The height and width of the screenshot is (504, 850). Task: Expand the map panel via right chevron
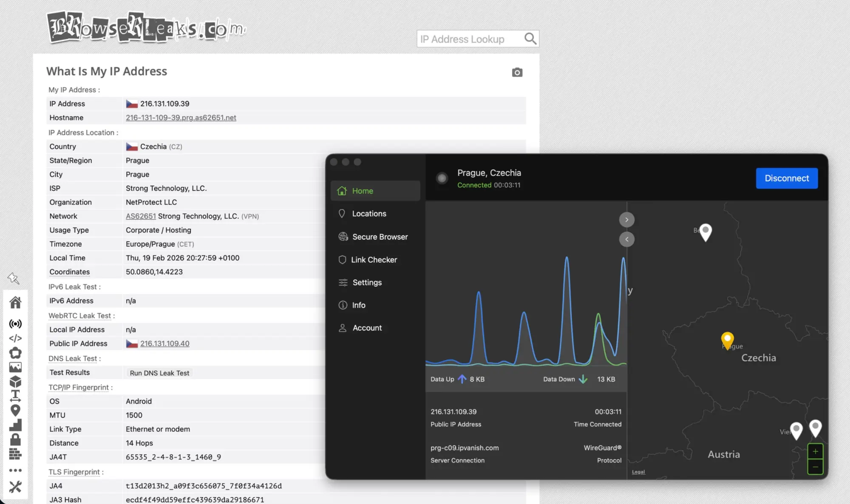tap(627, 219)
